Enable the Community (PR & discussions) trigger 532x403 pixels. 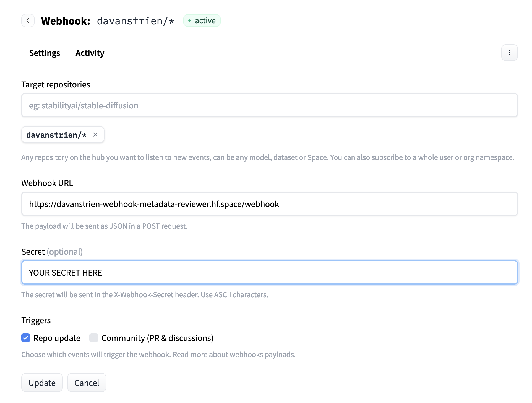[x=94, y=338]
